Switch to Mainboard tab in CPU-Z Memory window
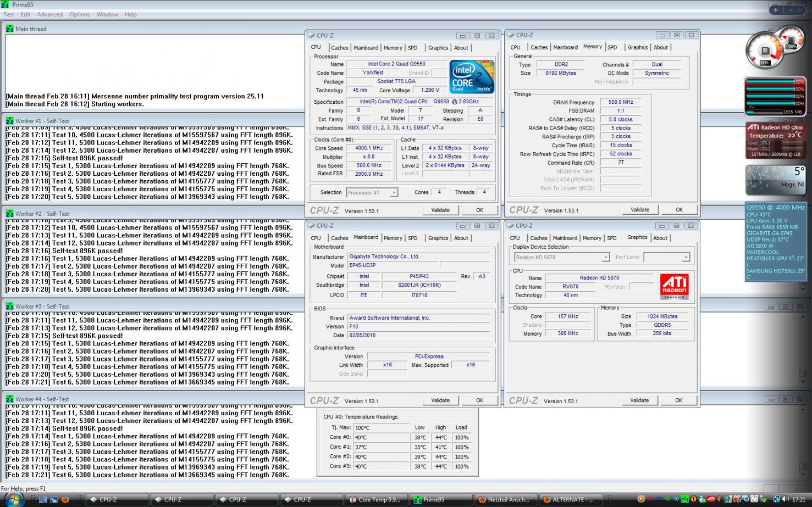Screen dimensions: 812x507 pyautogui.click(x=565, y=47)
